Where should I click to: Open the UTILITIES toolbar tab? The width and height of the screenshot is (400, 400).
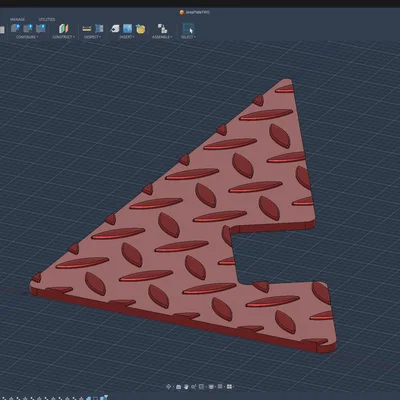click(47, 19)
